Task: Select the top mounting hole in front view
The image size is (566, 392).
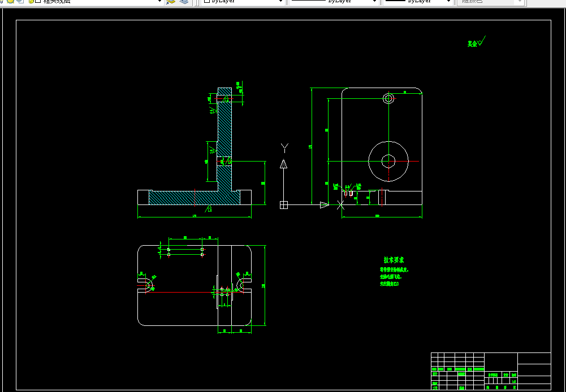Action: [388, 98]
